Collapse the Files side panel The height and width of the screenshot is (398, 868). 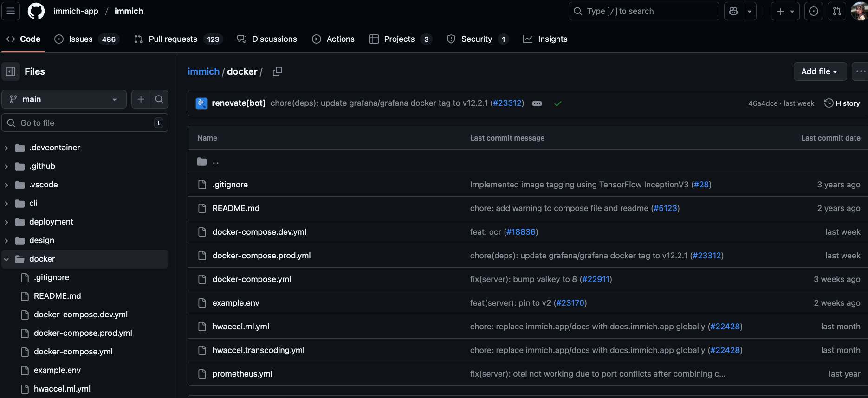[x=11, y=71]
